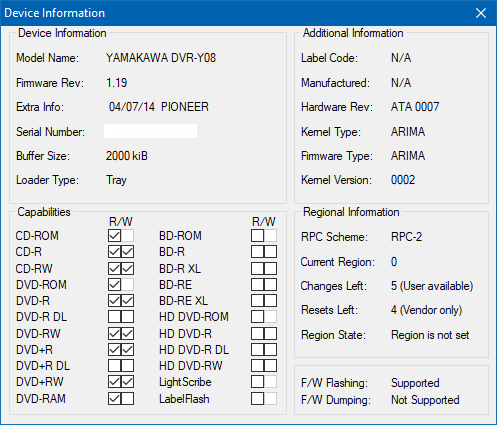Click the CD-ROM read checkbox
497x425 pixels.
click(x=114, y=236)
